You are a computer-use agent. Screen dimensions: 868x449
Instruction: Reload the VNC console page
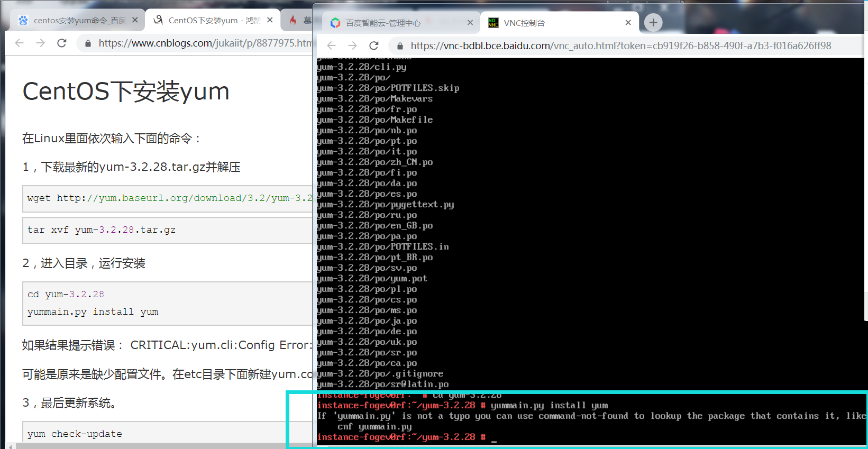tap(374, 45)
